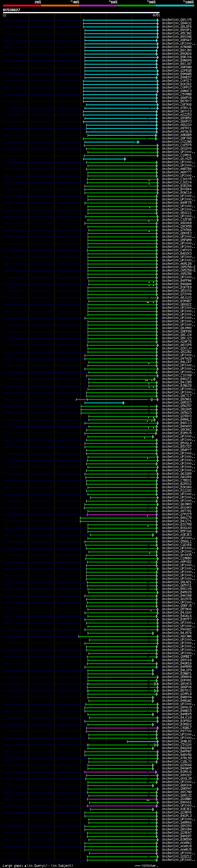This screenshot has width=197, height=868.
Task: Select hit UniRef100_Q9M3S7
Action: pyautogui.click(x=177, y=402)
